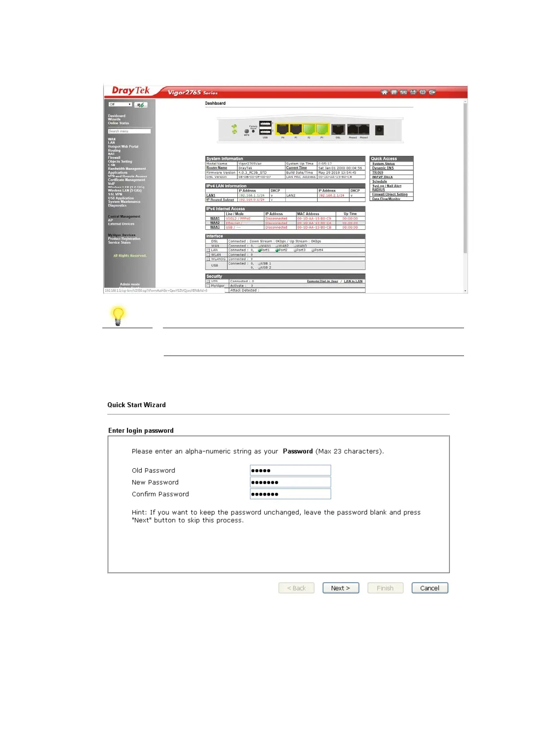Open the Firewall menu item

click(x=114, y=158)
